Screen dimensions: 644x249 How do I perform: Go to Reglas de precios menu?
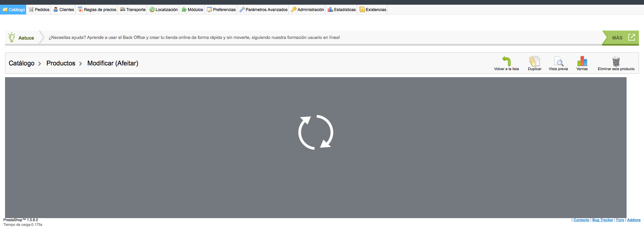(97, 9)
